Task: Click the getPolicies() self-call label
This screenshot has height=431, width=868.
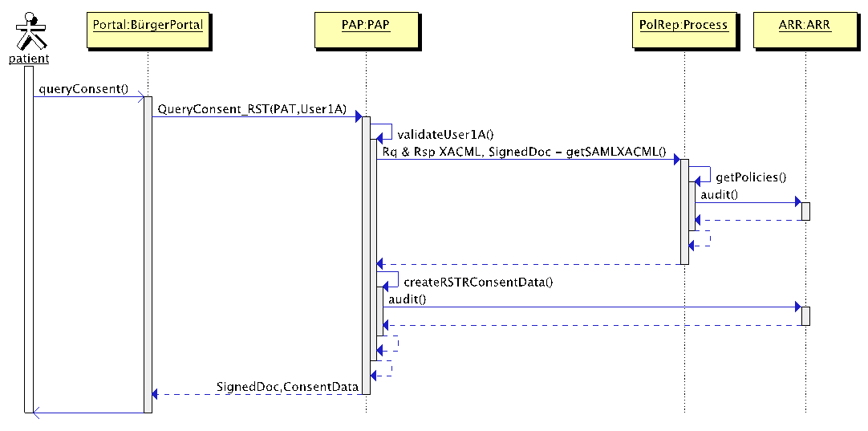Action: point(750,177)
